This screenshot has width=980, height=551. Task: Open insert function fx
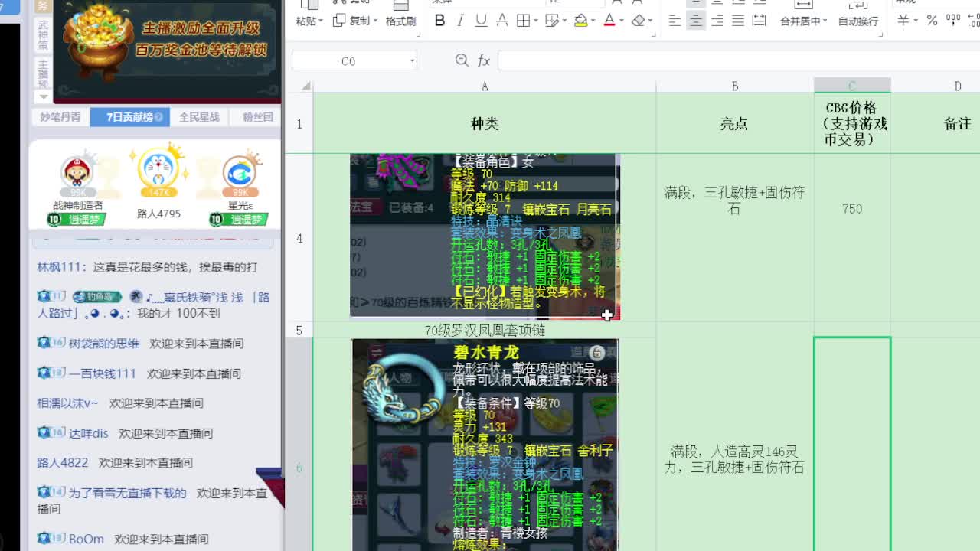click(484, 60)
